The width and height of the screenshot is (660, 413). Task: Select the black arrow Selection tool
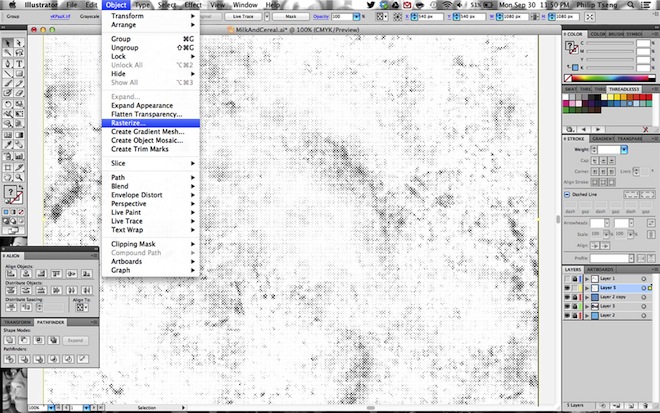(8, 43)
